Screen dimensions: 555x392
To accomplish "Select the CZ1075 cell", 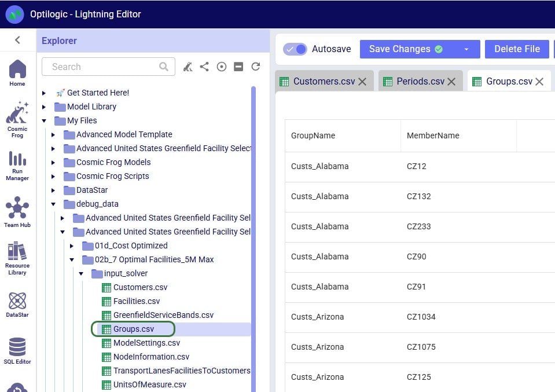I will coord(458,347).
